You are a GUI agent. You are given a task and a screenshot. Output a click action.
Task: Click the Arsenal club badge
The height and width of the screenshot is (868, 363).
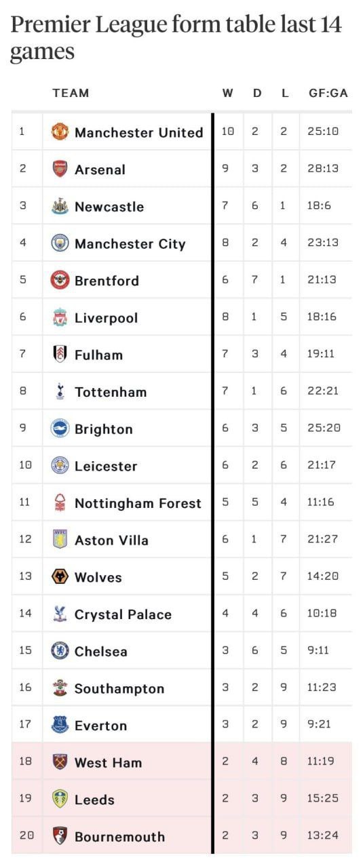coord(60,169)
